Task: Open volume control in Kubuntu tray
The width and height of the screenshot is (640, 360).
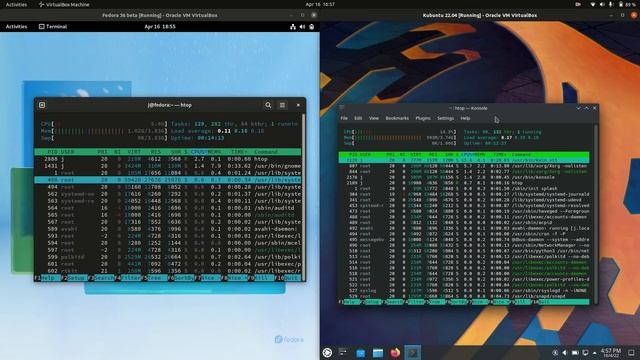Action: tap(565, 353)
